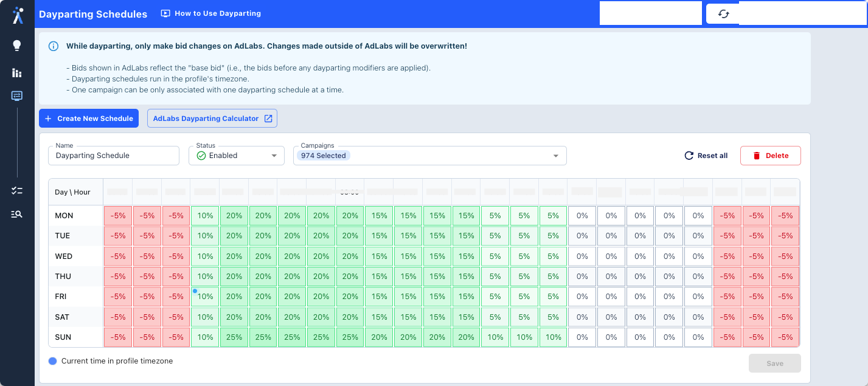The width and height of the screenshot is (868, 386).
Task: Click the 974 Selected campaigns chip
Action: click(x=324, y=156)
